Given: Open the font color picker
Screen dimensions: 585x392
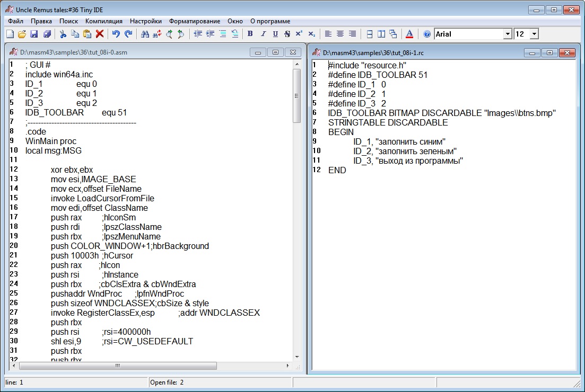Looking at the screenshot, I should click(409, 34).
